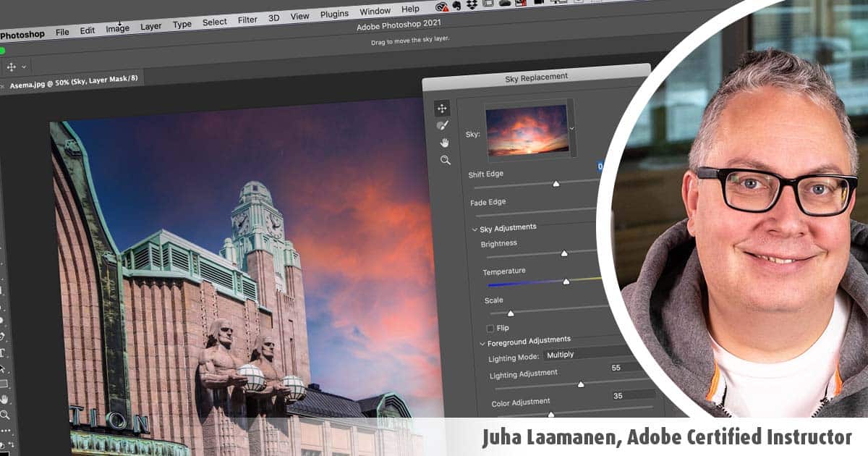
Task: Click the "Temperature" label
Action: coord(504,271)
